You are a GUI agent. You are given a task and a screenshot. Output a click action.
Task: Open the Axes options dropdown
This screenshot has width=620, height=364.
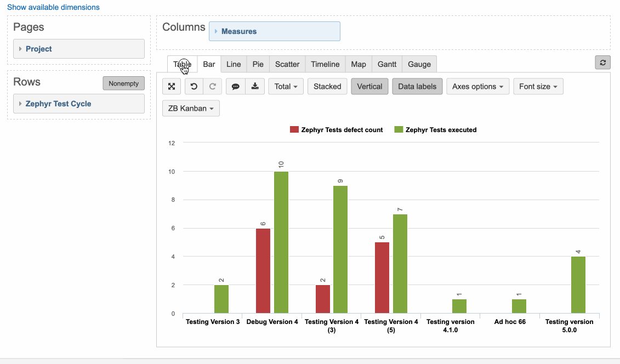(477, 87)
